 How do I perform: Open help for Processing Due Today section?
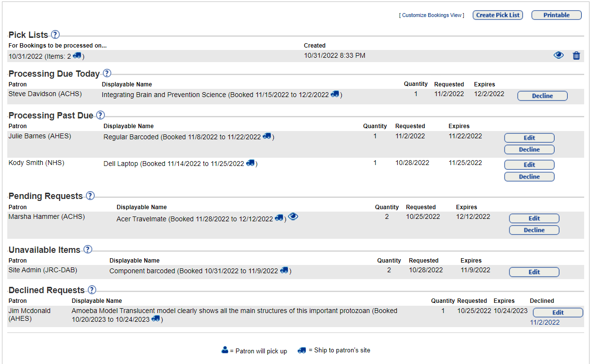pyautogui.click(x=106, y=73)
